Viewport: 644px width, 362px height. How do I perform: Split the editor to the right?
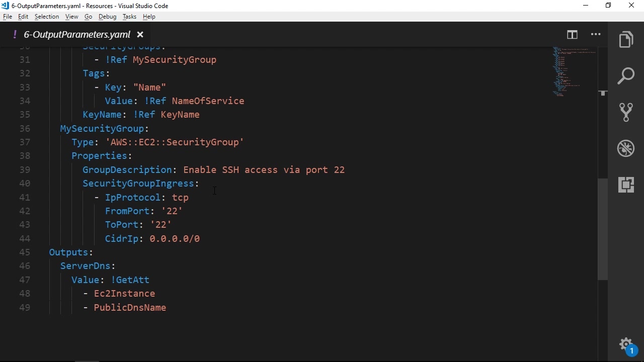(x=572, y=35)
